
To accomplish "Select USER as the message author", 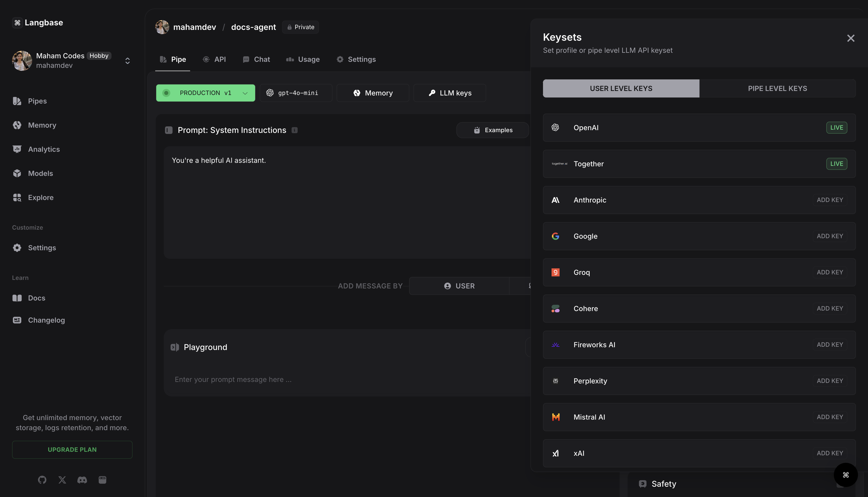I will click(x=459, y=286).
